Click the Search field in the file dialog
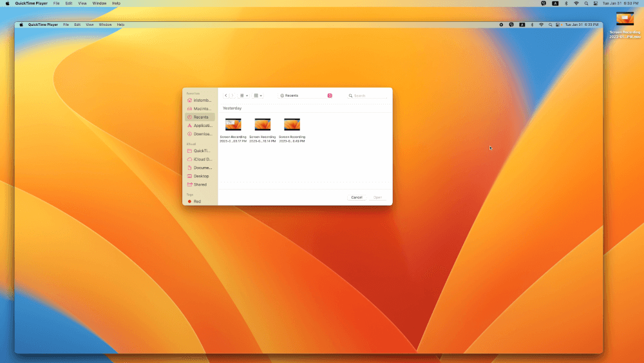Screen dimensions: 644x363 [x=368, y=95]
